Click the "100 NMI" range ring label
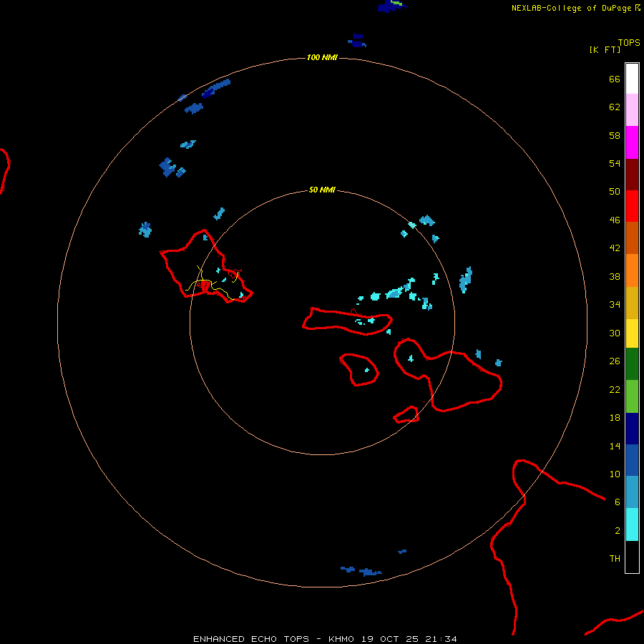The height and width of the screenshot is (644, 644). coord(322,57)
